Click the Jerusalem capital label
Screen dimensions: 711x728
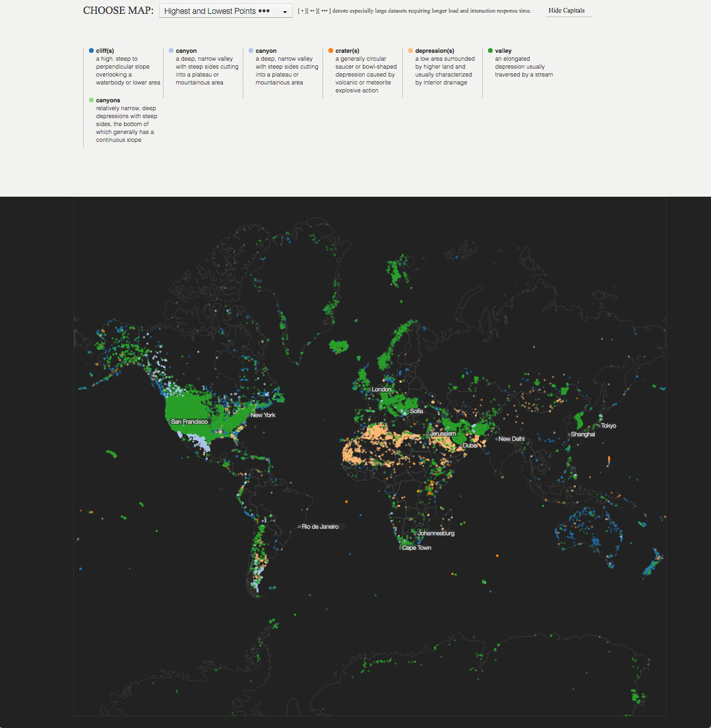443,434
